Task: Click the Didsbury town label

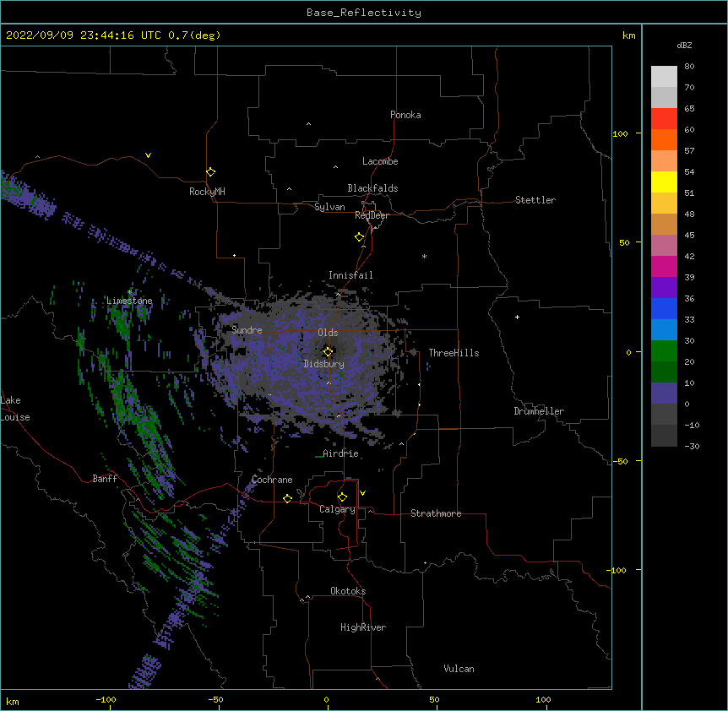Action: pos(324,364)
